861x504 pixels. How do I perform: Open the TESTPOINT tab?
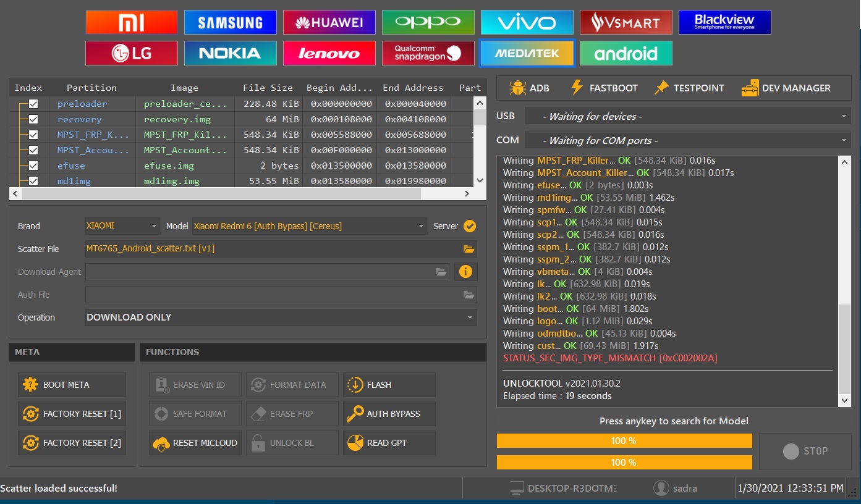pyautogui.click(x=689, y=88)
